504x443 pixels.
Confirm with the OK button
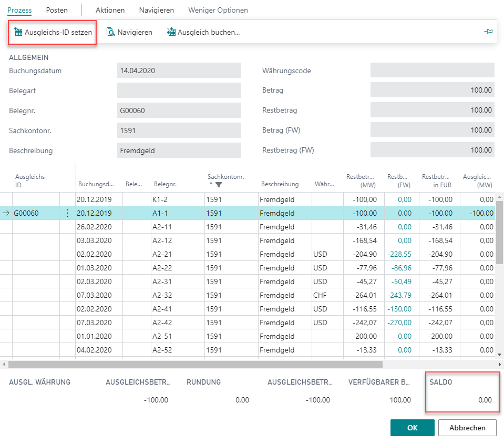pyautogui.click(x=413, y=428)
